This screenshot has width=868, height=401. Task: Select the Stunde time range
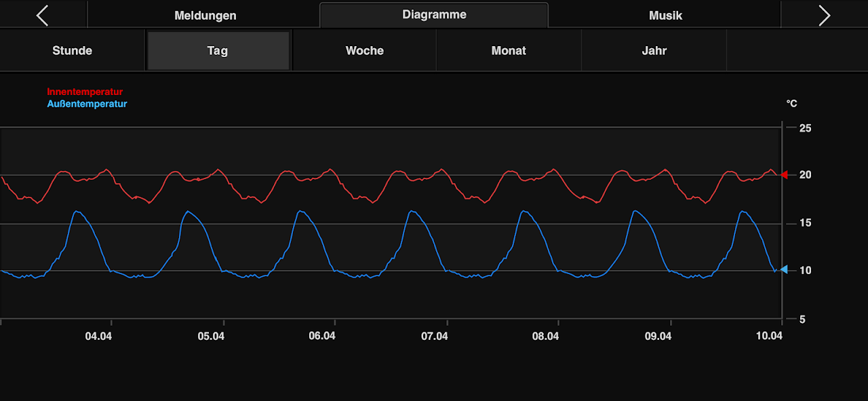(72, 51)
